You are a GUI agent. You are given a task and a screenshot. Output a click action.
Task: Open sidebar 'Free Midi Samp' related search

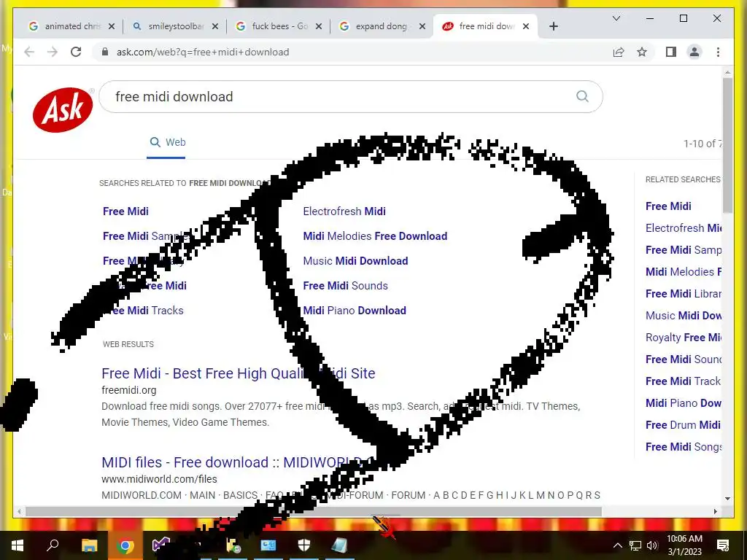point(683,250)
